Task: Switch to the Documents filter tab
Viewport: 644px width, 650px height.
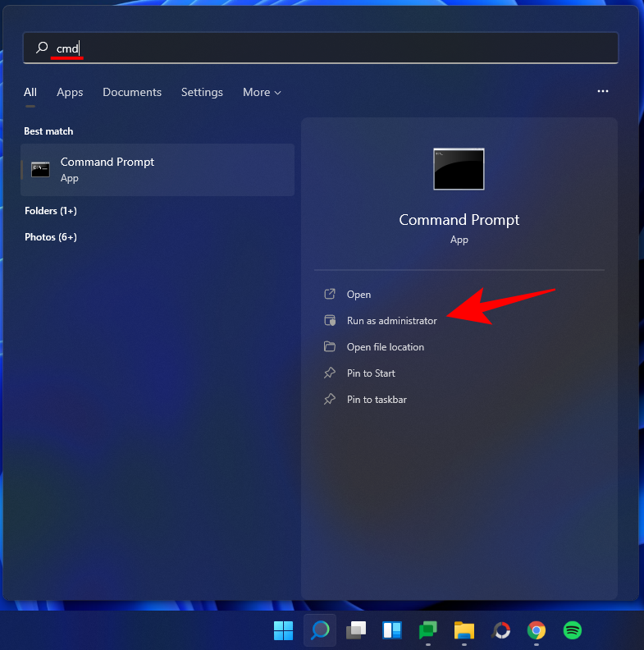Action: coord(132,92)
